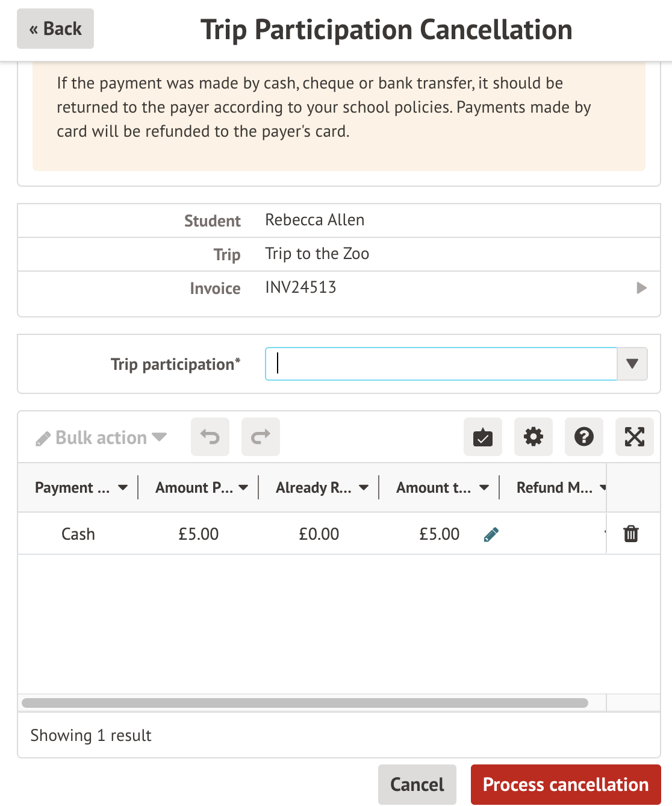Click the redo arrow icon
Viewport: 672px width, 806px height.
click(261, 437)
